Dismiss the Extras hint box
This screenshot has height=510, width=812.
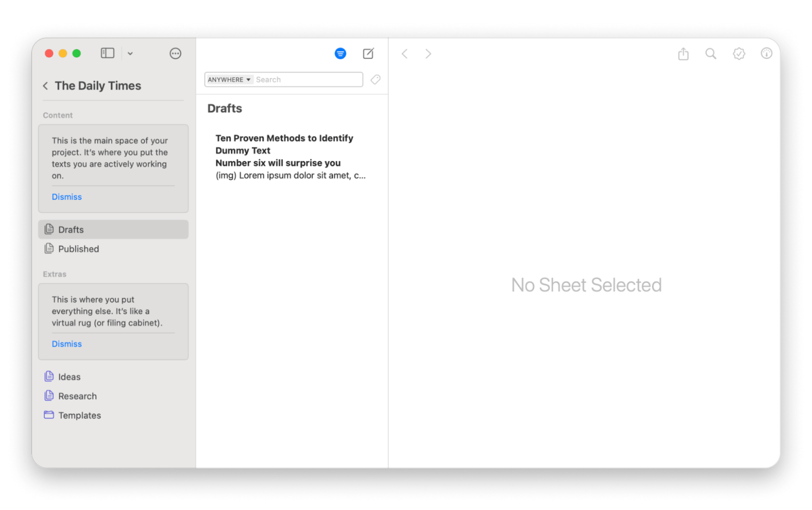coord(67,344)
